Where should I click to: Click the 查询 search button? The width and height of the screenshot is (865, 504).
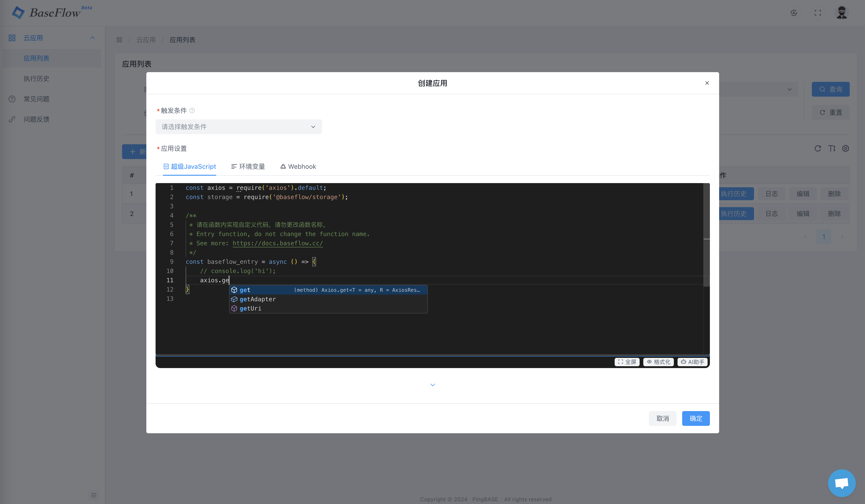click(x=831, y=89)
